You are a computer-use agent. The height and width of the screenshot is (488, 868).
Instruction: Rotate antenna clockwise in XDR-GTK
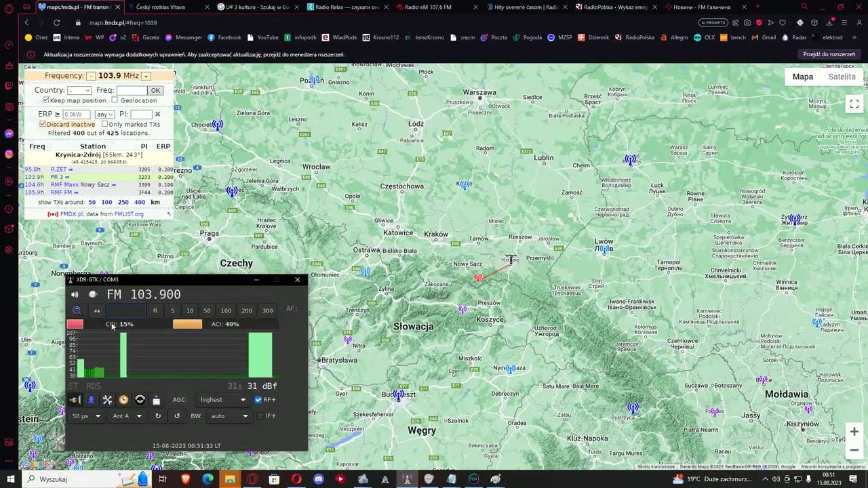[158, 416]
